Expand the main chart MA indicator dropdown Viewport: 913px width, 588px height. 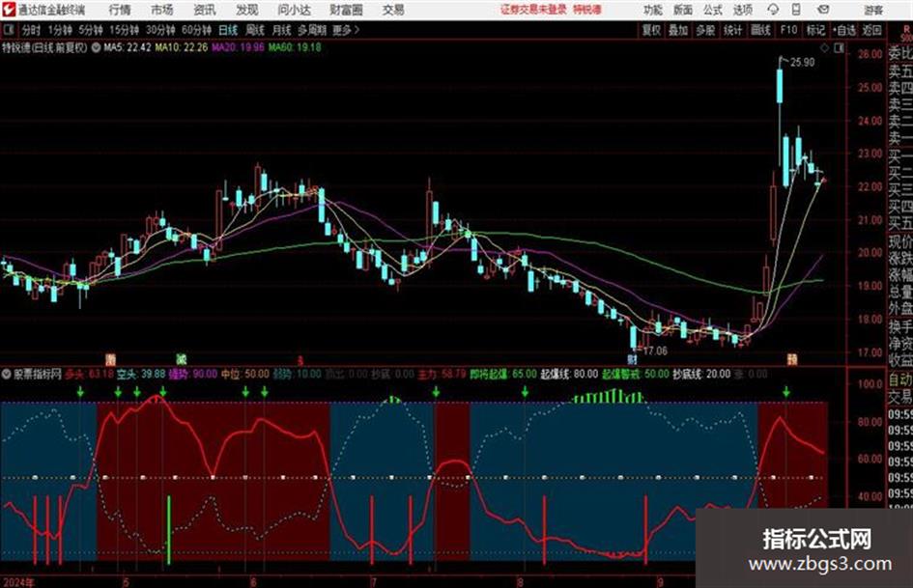point(96,47)
